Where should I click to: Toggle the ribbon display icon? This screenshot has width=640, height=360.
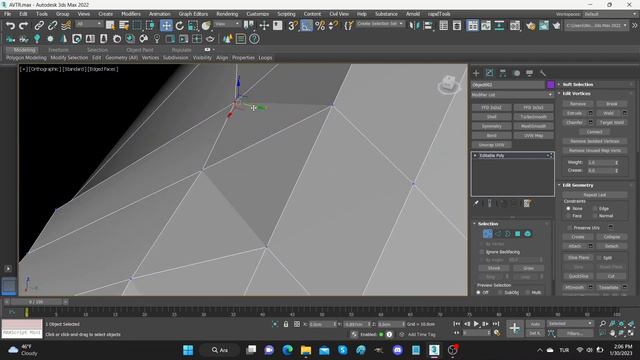(472, 26)
